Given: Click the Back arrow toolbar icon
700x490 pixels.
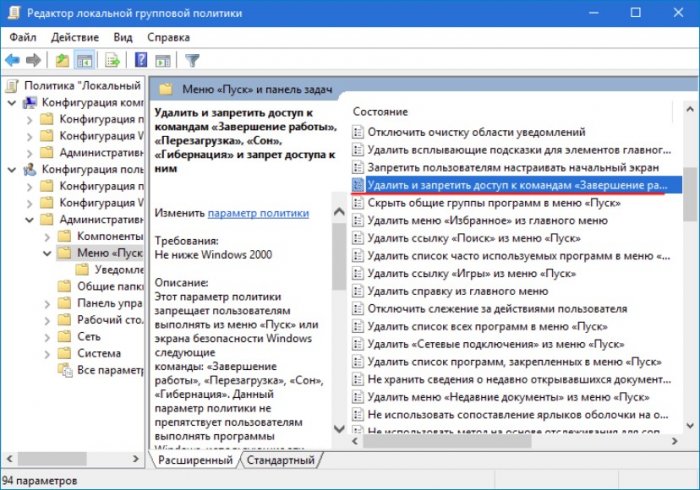Looking at the screenshot, I should click(12, 60).
